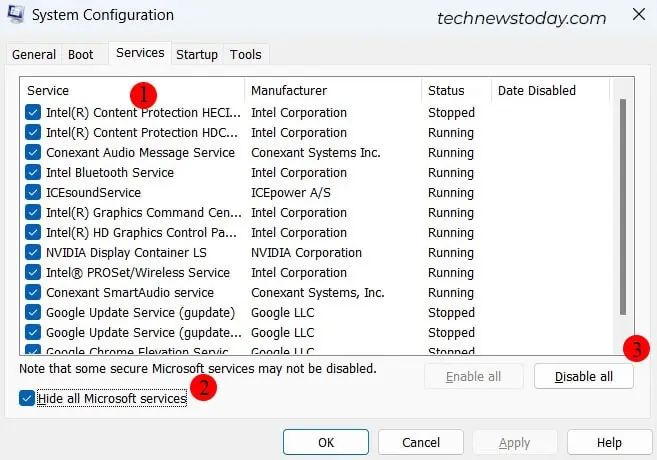Click the ICEpower A/S manufacturer cell

(291, 193)
